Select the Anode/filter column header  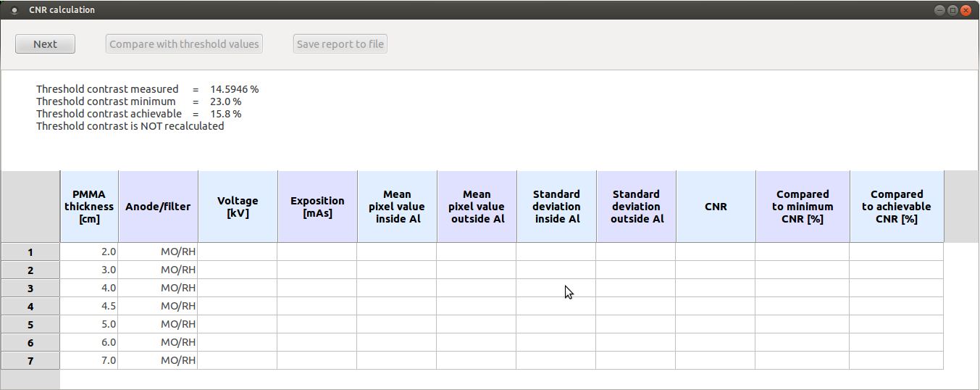(x=158, y=207)
